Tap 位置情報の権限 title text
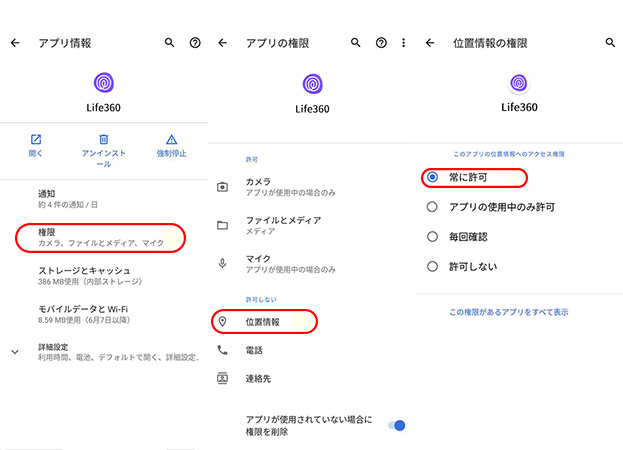 (490, 43)
